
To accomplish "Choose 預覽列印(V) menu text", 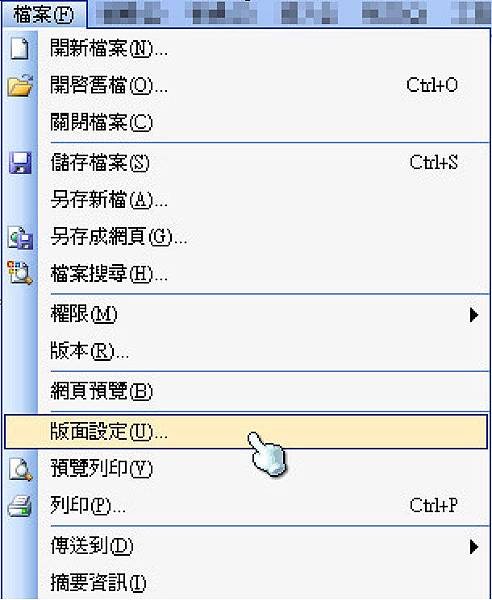I will coord(101,469).
